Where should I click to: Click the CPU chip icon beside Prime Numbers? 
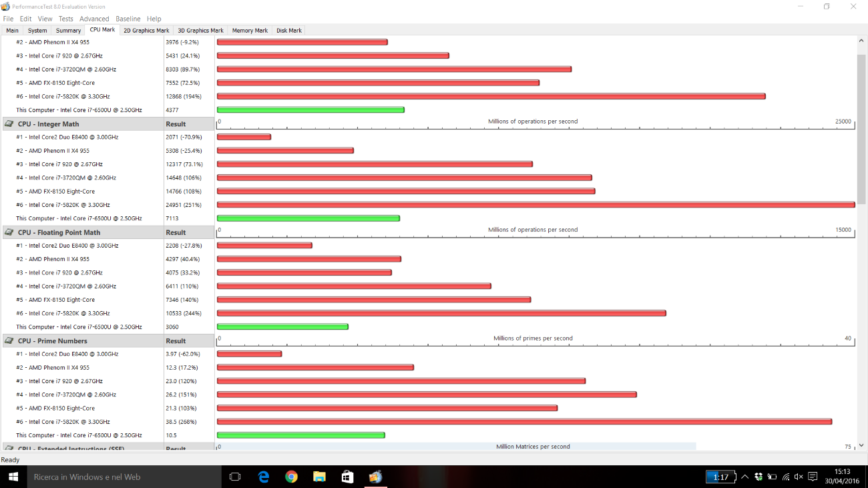click(x=9, y=341)
